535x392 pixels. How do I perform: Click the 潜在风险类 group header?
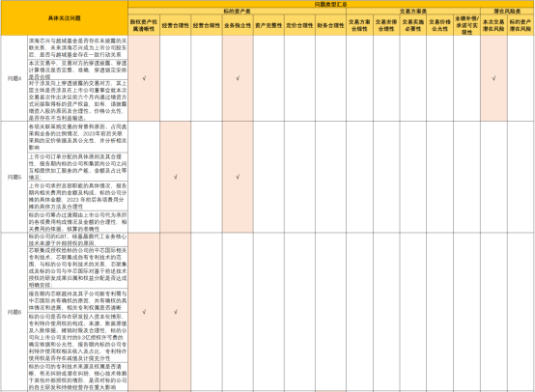[x=507, y=12]
